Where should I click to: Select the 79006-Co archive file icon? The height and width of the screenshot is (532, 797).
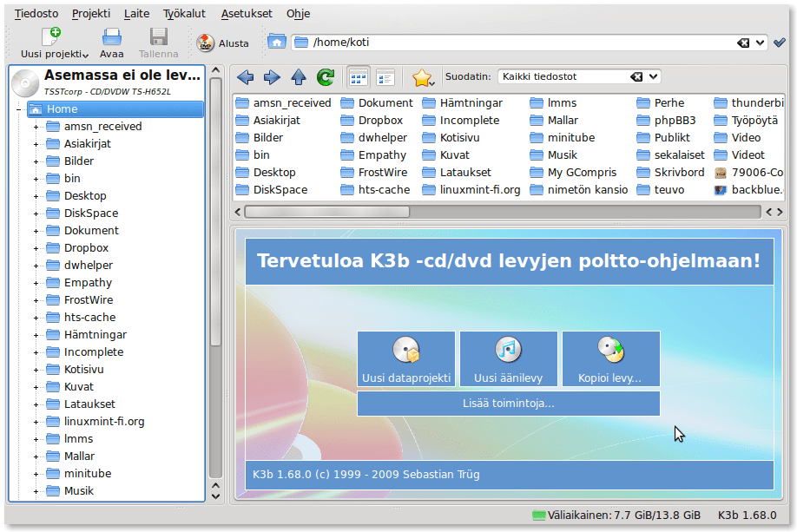tap(721, 173)
